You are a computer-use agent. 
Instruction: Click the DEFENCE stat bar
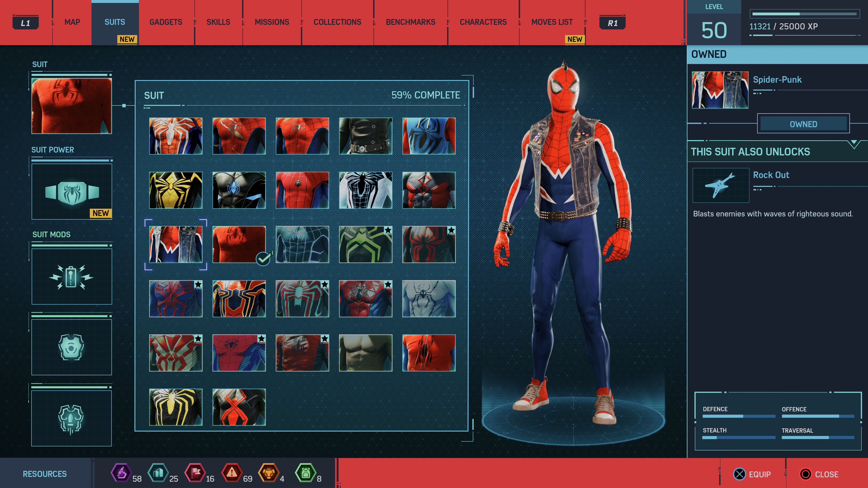[x=739, y=416]
